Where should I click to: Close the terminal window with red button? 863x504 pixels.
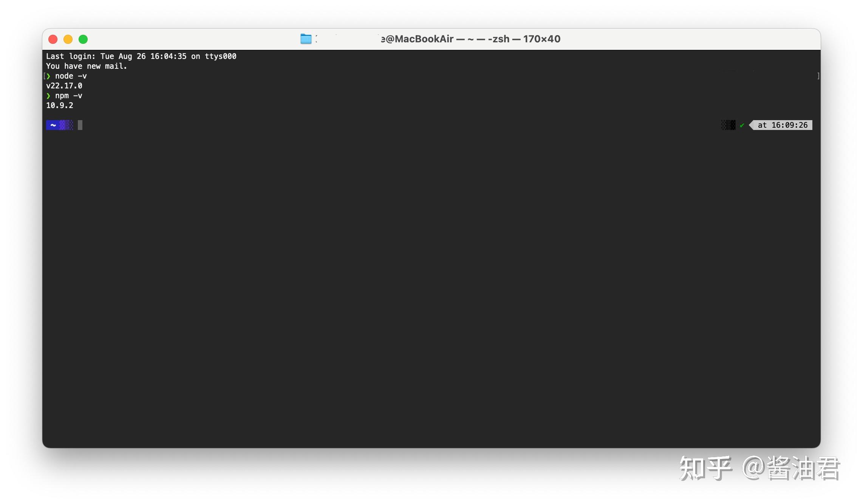click(53, 39)
